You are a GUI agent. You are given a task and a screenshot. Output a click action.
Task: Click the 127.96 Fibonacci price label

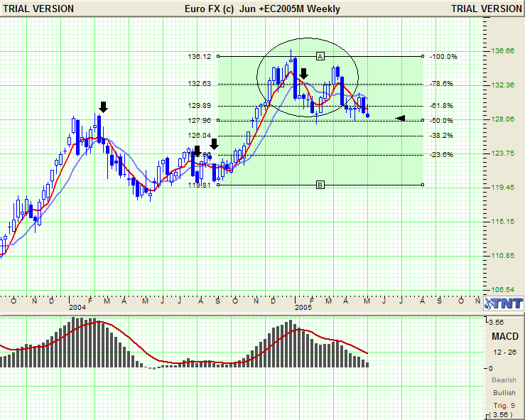click(200, 121)
